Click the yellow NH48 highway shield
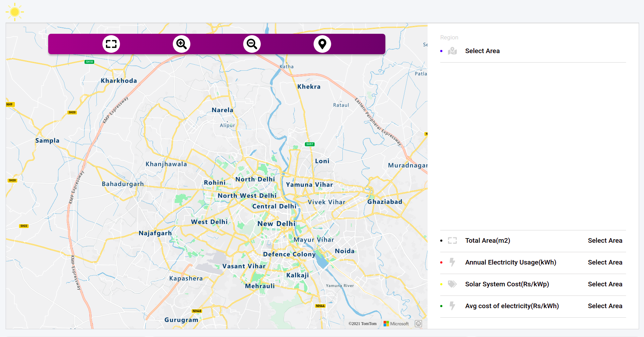The image size is (644, 337). (197, 311)
